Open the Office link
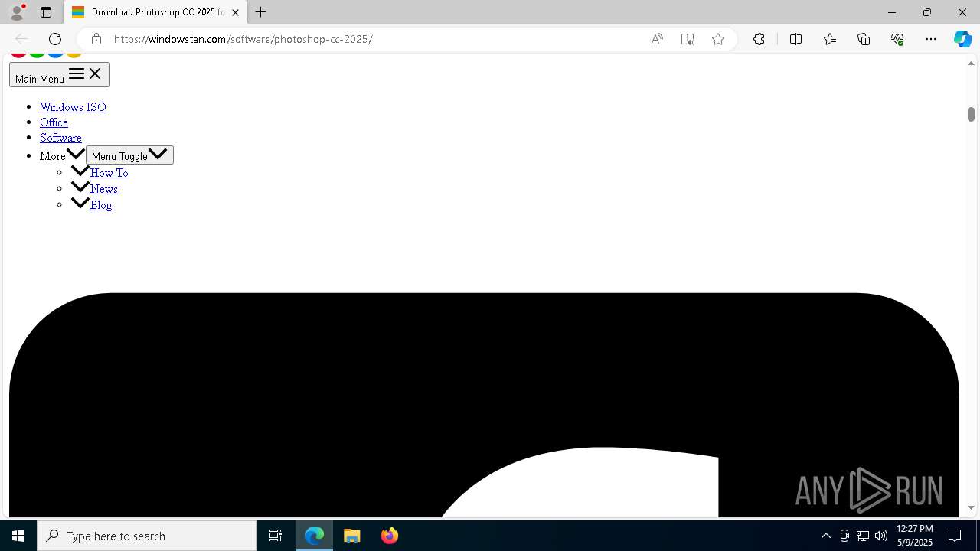980x551 pixels. pos(54,122)
